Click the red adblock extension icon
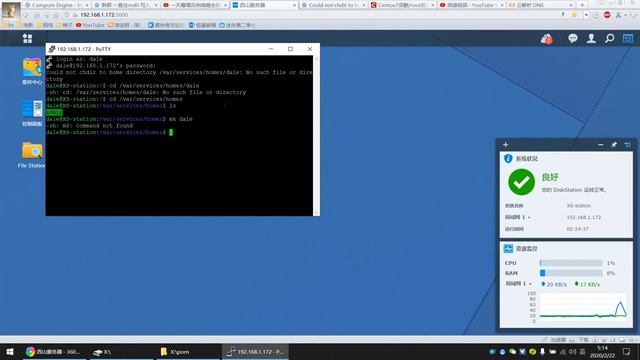 [607, 15]
